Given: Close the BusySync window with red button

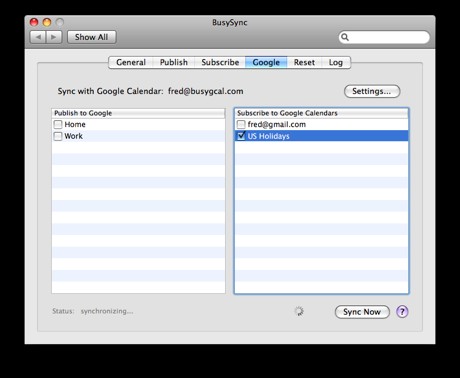Looking at the screenshot, I should [34, 22].
